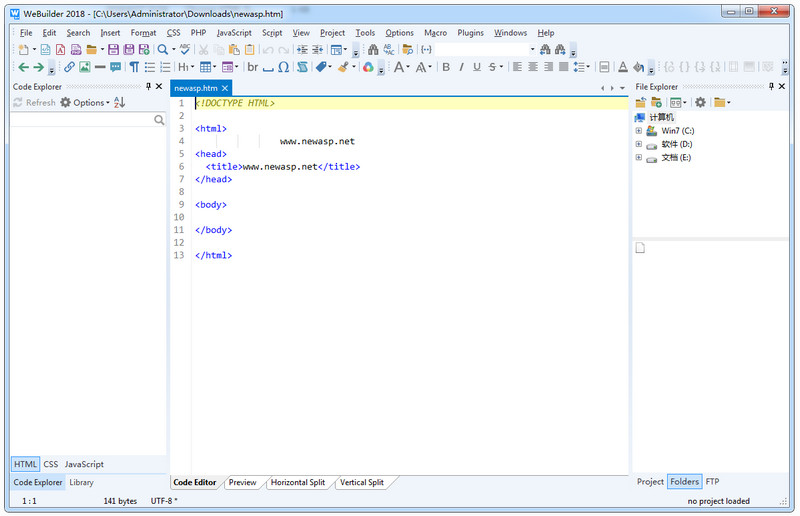Screen dimensions: 800x516
Task: Open the JavaScript menu
Action: pos(234,33)
